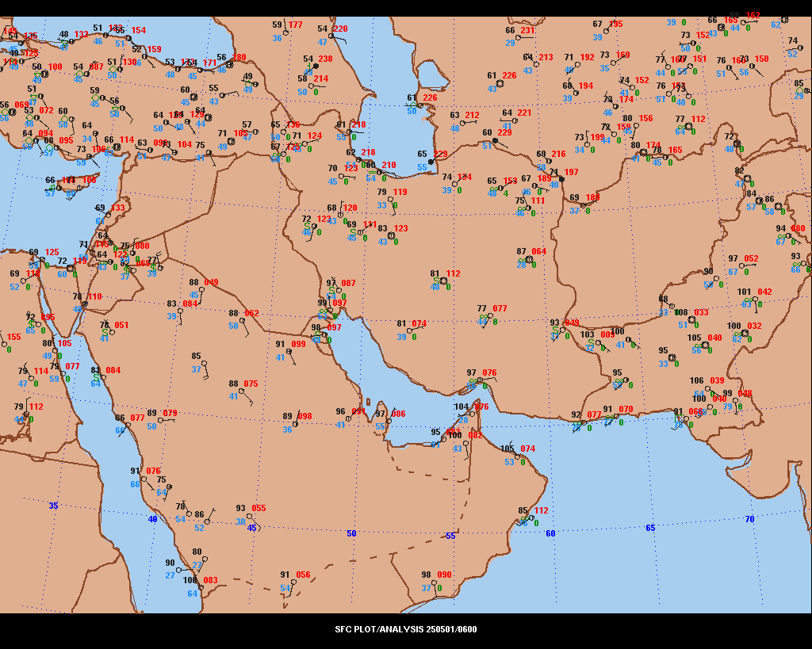Click the black temperature value 103
This screenshot has height=649, width=812.
pyautogui.click(x=587, y=334)
